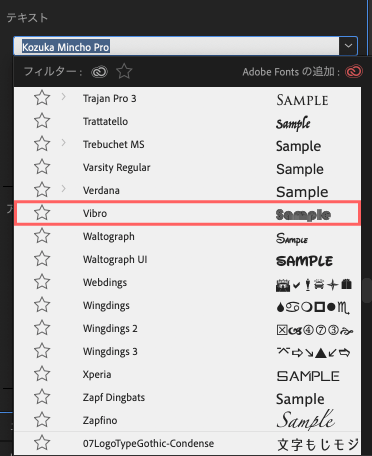372x456 pixels.
Task: Star the Waltograph UI font
Action: pos(42,259)
